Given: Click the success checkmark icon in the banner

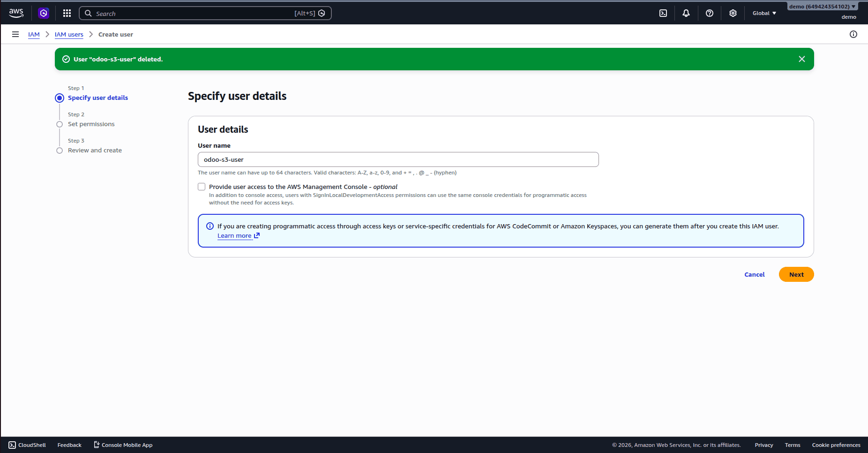Looking at the screenshot, I should [66, 59].
